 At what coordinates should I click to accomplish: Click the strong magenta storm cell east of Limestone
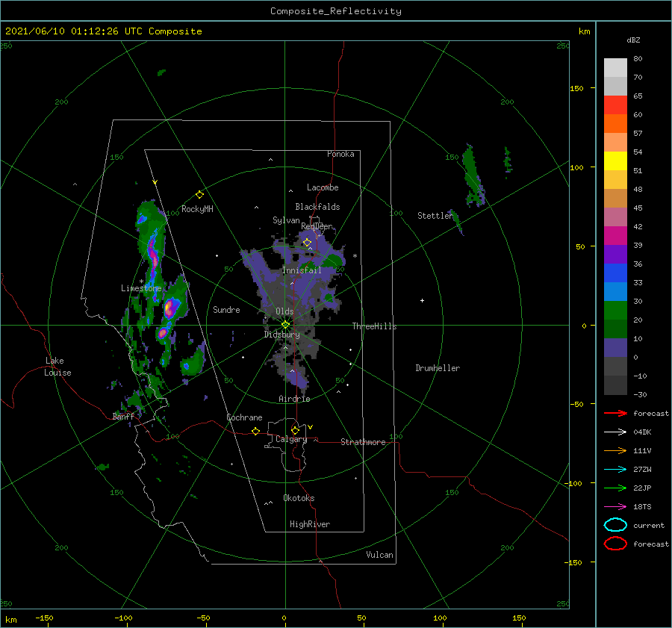point(169,308)
